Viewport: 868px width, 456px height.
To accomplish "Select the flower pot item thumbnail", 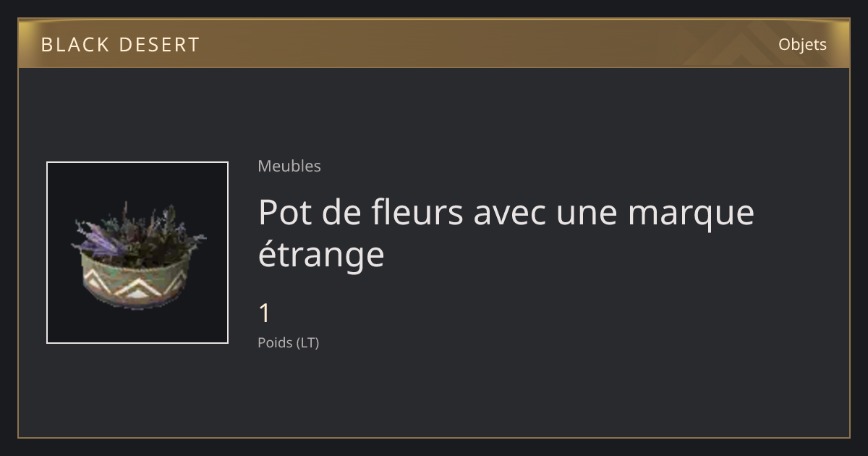I will coord(137,253).
